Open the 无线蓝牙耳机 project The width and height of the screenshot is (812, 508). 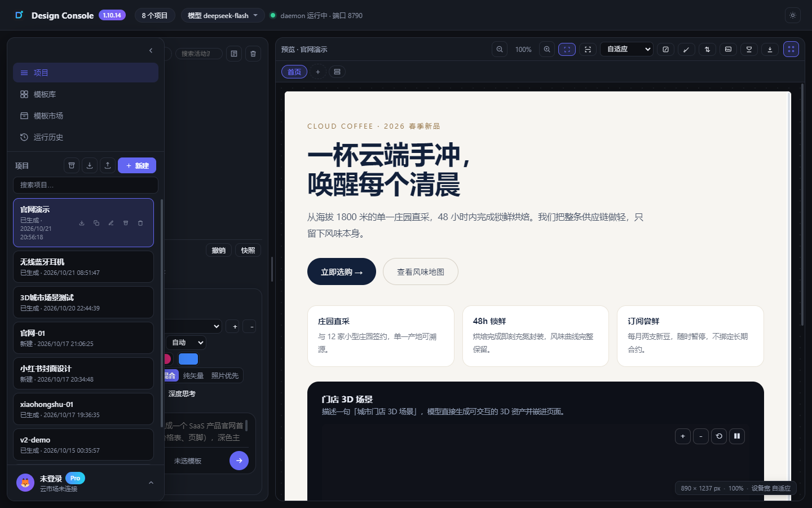click(83, 266)
